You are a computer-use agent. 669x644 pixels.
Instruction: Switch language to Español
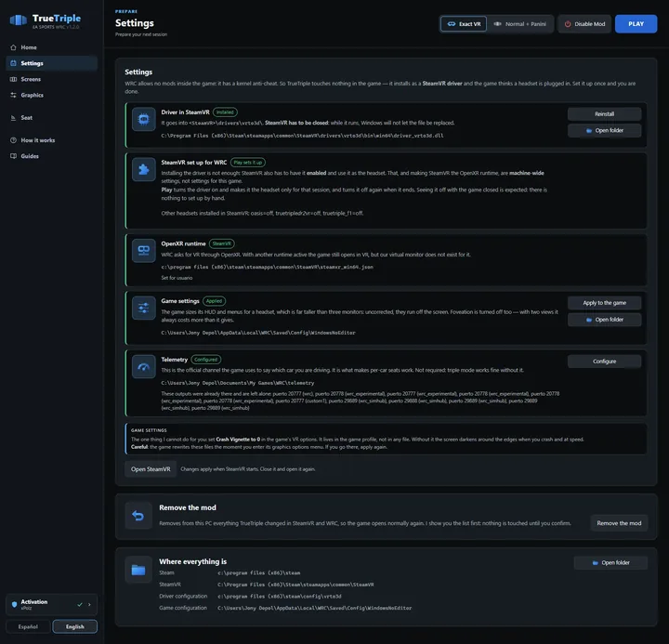(28, 626)
